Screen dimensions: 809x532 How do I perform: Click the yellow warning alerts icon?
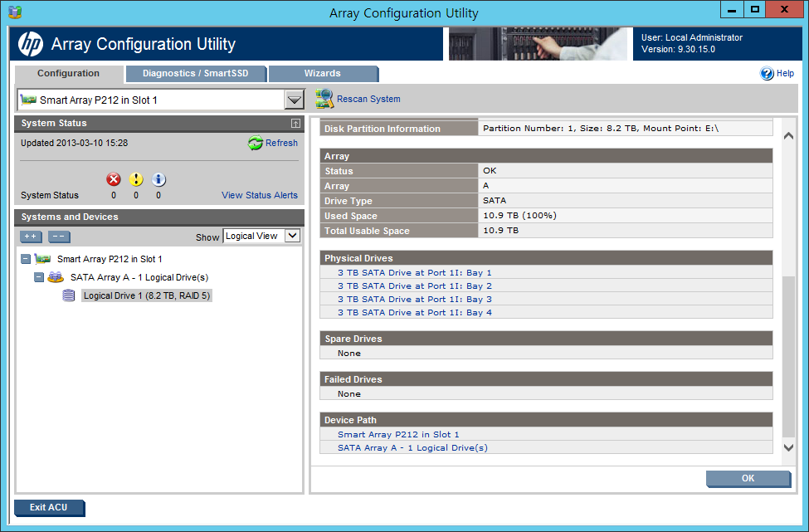(136, 179)
